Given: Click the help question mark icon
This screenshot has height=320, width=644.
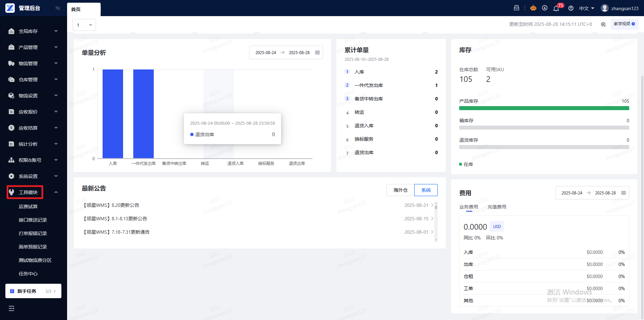Looking at the screenshot, I should pos(571,8).
